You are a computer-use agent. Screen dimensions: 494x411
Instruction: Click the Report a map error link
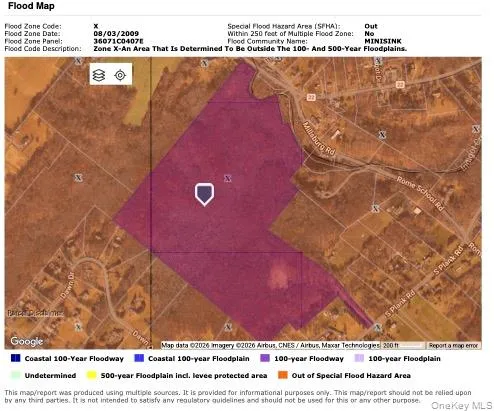453,345
